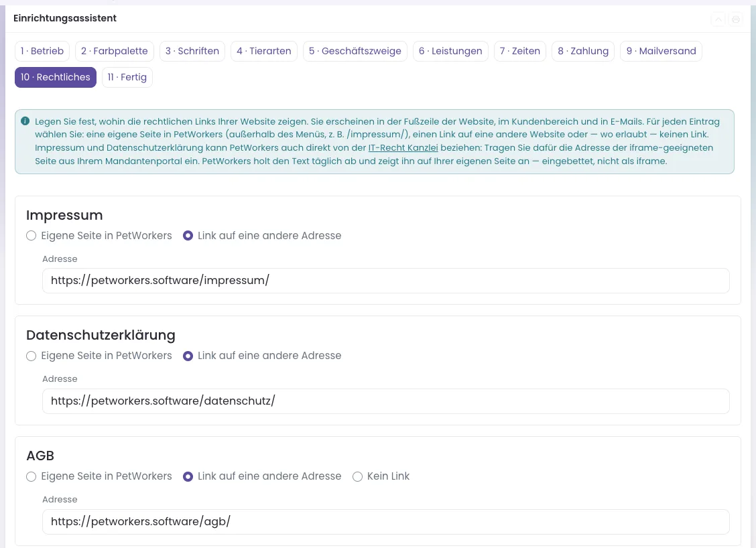Screen dimensions: 756x548
Task: Open the 9 · Mailversand step
Action: point(661,51)
